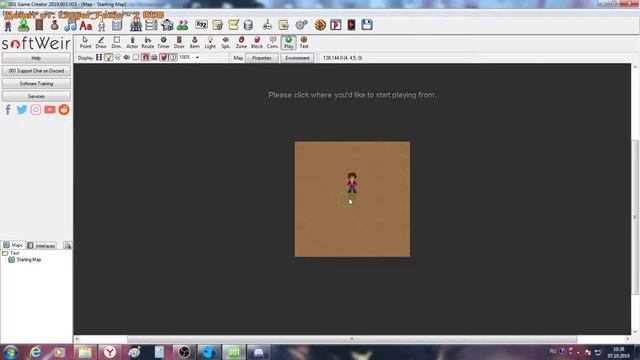Select the Dim. tool
This screenshot has width=640, height=360.
tap(116, 42)
